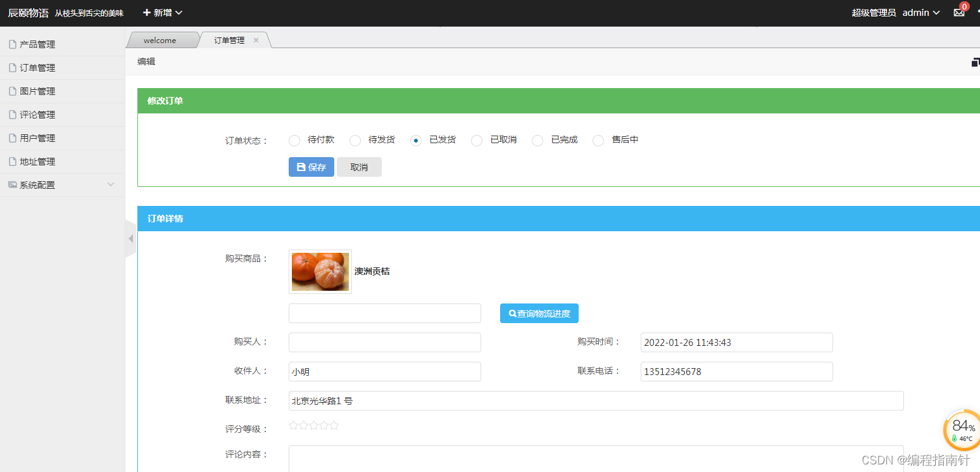Select the 已发货 order status
Image resolution: width=980 pixels, height=472 pixels.
point(416,141)
